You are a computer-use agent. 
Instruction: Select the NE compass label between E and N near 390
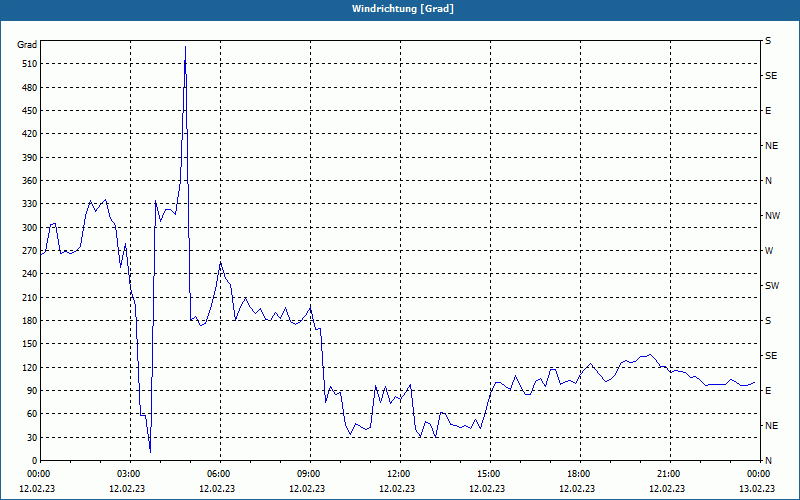[771, 146]
